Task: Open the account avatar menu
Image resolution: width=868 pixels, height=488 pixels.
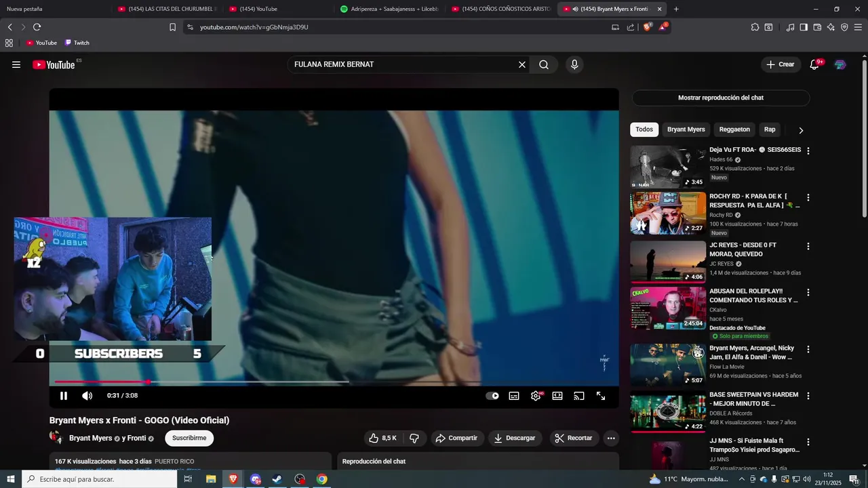Action: click(x=840, y=64)
